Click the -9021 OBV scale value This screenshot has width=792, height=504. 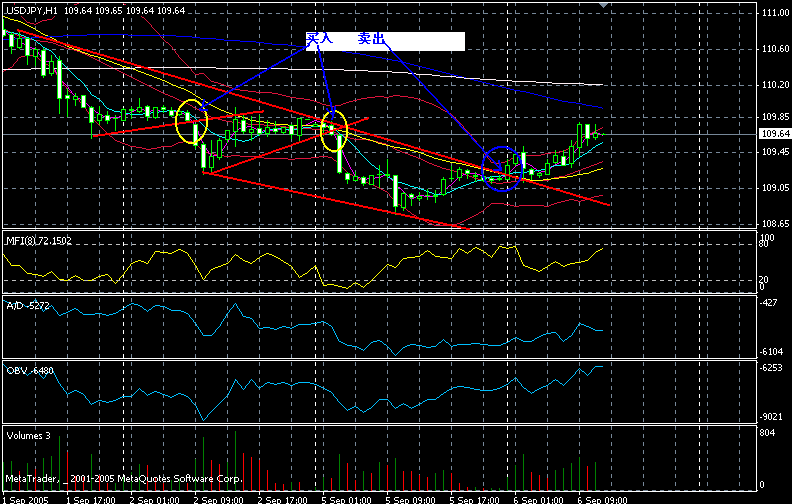coord(771,417)
